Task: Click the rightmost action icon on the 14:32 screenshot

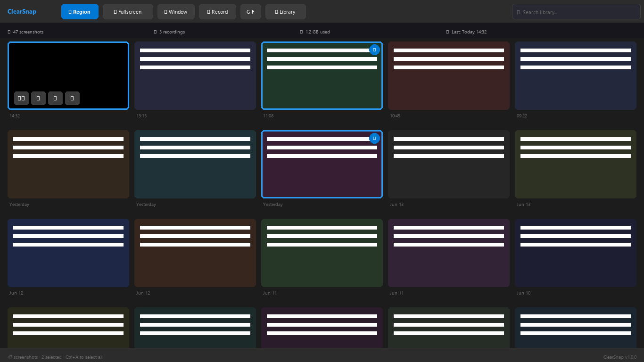Action: coord(72,98)
